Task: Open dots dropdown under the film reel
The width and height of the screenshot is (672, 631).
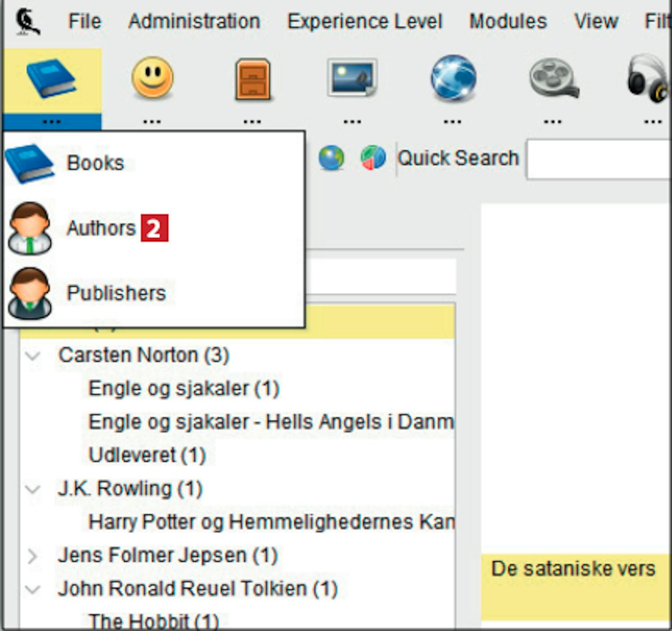Action: (553, 121)
